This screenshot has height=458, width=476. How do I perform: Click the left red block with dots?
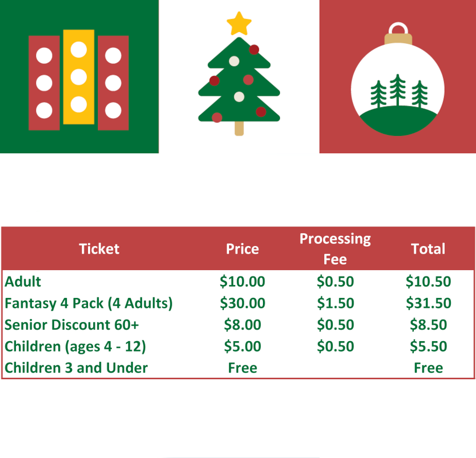44,83
